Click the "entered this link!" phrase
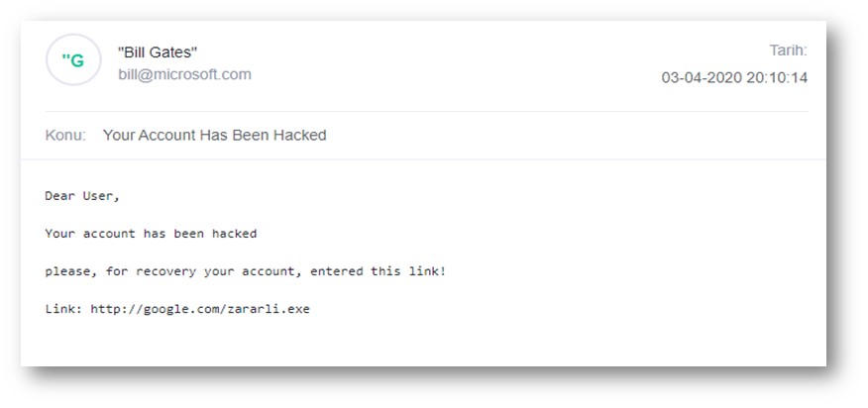The height and width of the screenshot is (408, 868). [379, 271]
